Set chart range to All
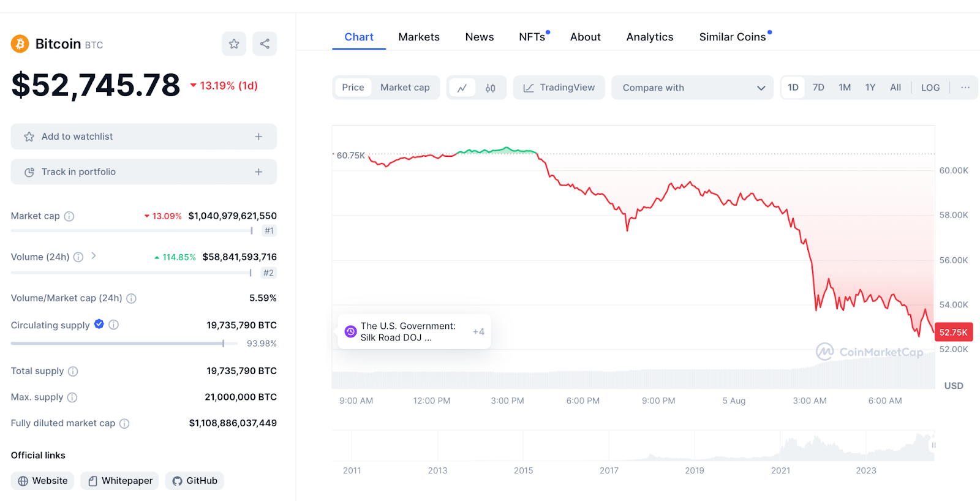Screen dimensions: 980x501 point(895,88)
